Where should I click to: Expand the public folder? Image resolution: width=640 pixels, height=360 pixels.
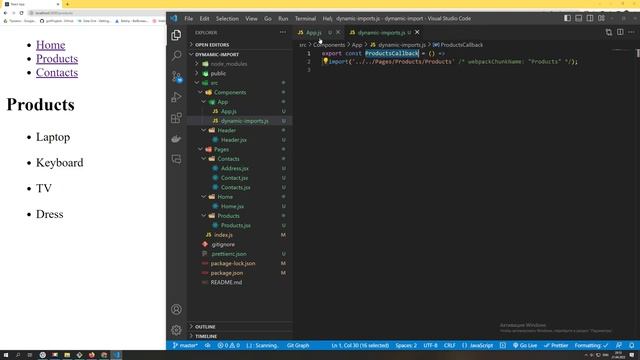(x=218, y=73)
